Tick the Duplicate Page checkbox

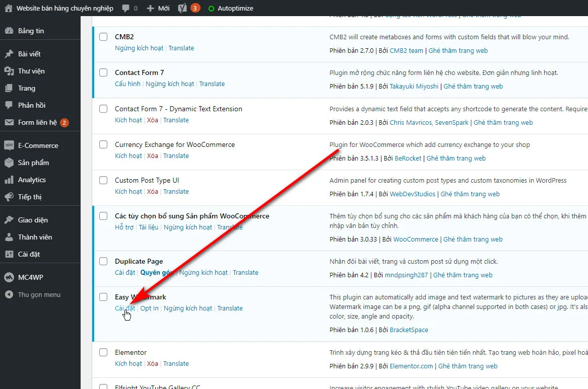pyautogui.click(x=103, y=261)
